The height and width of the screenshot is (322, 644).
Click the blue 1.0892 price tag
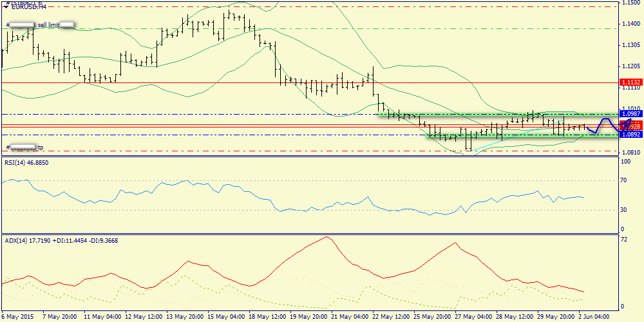pos(630,135)
